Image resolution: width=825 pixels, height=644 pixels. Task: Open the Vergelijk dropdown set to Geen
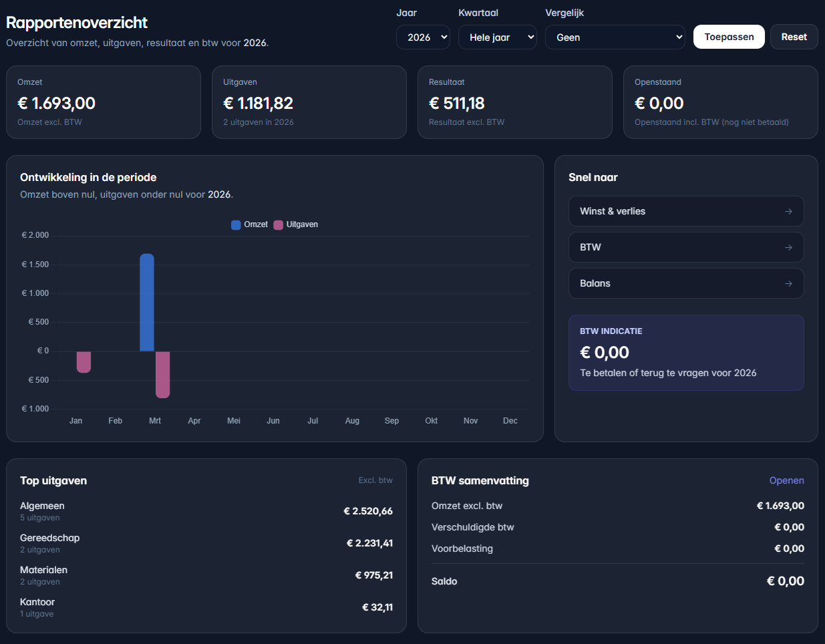pyautogui.click(x=615, y=37)
